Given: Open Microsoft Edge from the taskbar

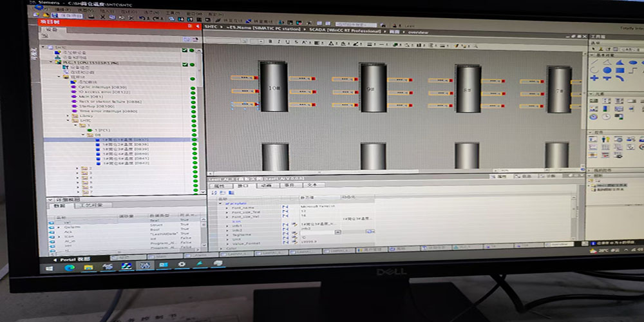Looking at the screenshot, I should coord(70,265).
